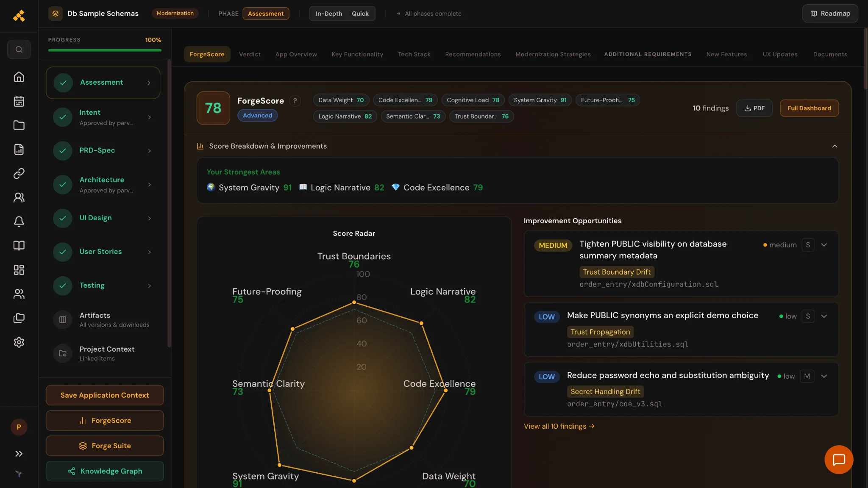Select the In-Depth mode toggle
868x488 pixels.
(x=329, y=14)
